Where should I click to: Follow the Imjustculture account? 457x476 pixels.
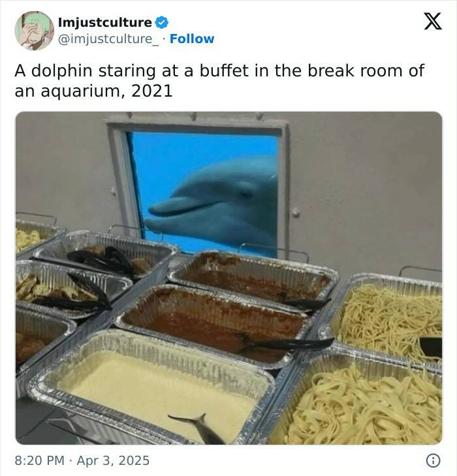pos(192,39)
